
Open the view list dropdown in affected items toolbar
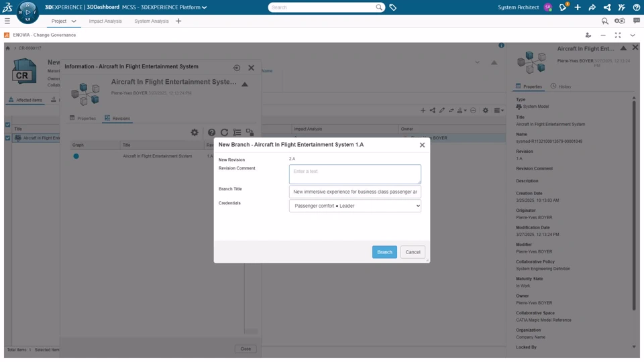coord(498,110)
